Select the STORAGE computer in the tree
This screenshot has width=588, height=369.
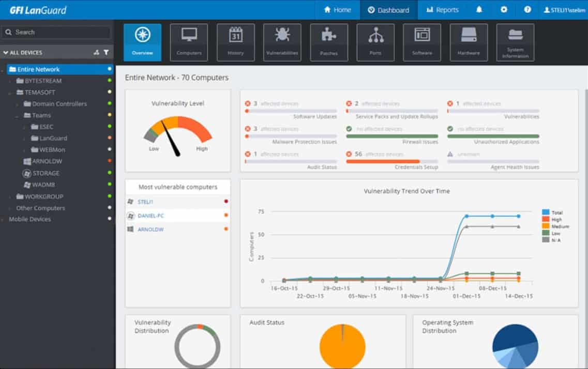coord(41,174)
